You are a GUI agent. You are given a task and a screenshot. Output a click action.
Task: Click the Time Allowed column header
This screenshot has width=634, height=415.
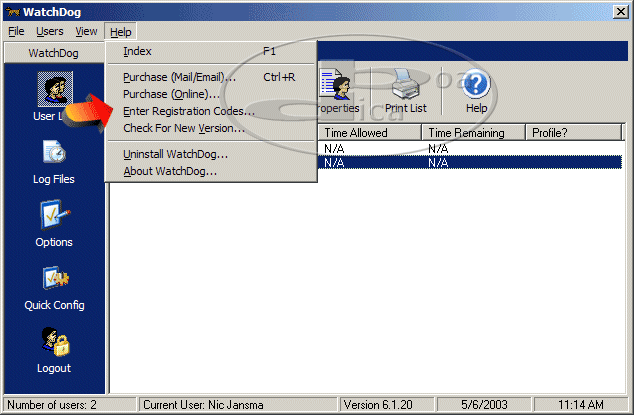370,132
